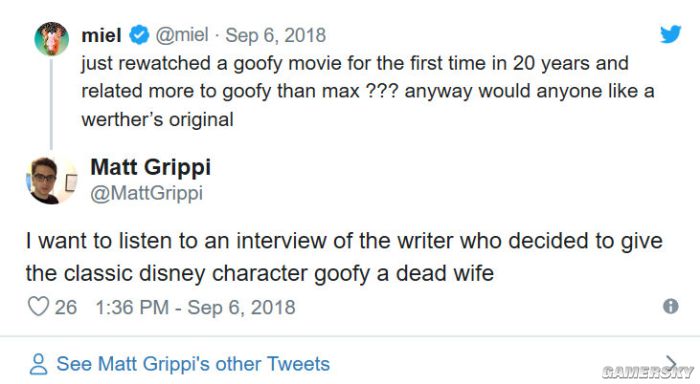The height and width of the screenshot is (384, 700).
Task: Click the chevron arrow at bottom right
Action: tap(671, 363)
